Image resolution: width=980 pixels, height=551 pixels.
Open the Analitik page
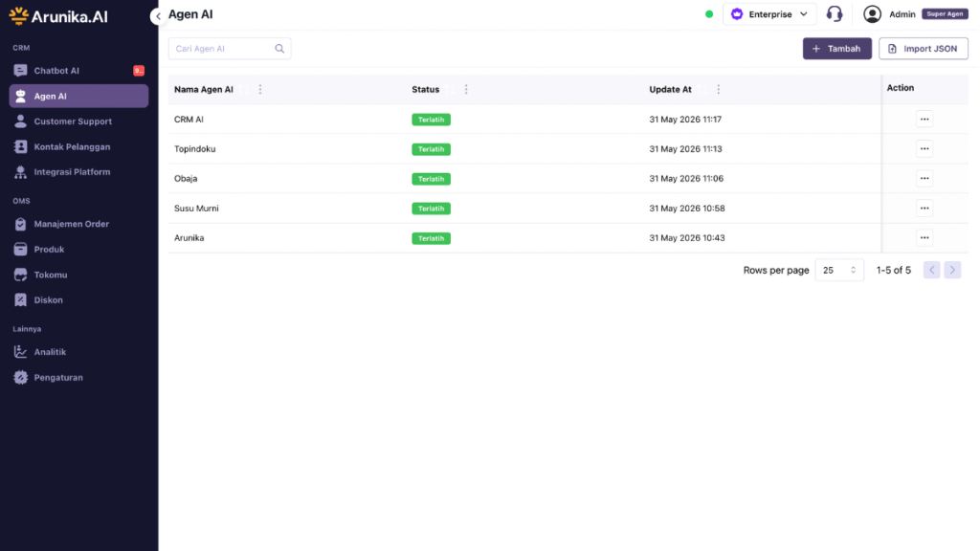coord(78,352)
